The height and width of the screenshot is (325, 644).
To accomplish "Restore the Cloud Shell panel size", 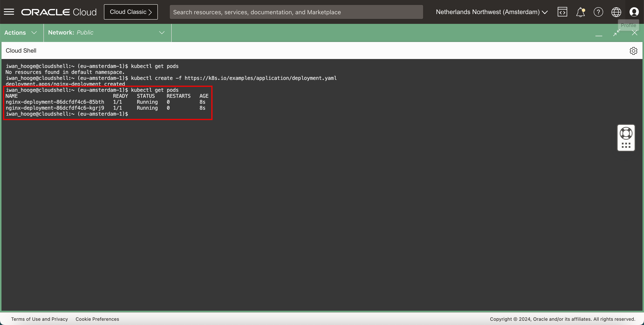I will (x=617, y=33).
